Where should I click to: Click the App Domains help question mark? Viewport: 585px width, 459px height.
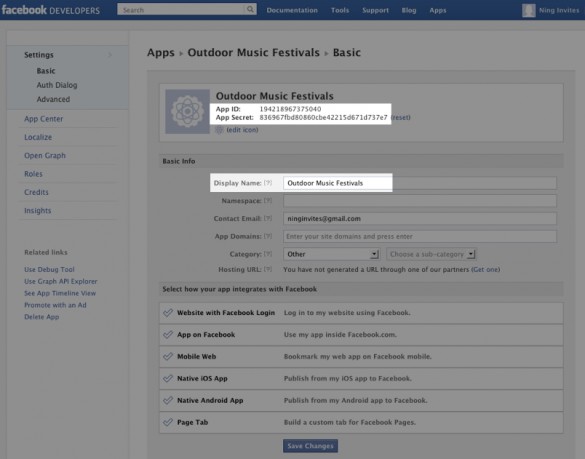[268, 236]
